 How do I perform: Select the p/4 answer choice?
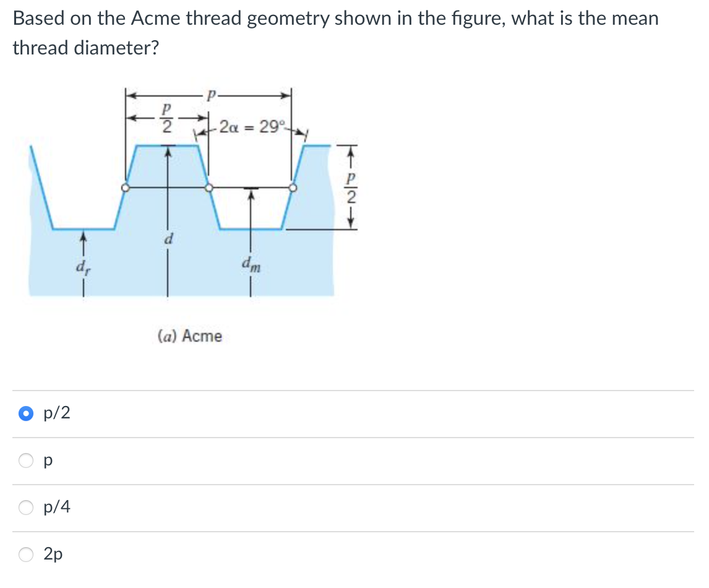pyautogui.click(x=25, y=508)
